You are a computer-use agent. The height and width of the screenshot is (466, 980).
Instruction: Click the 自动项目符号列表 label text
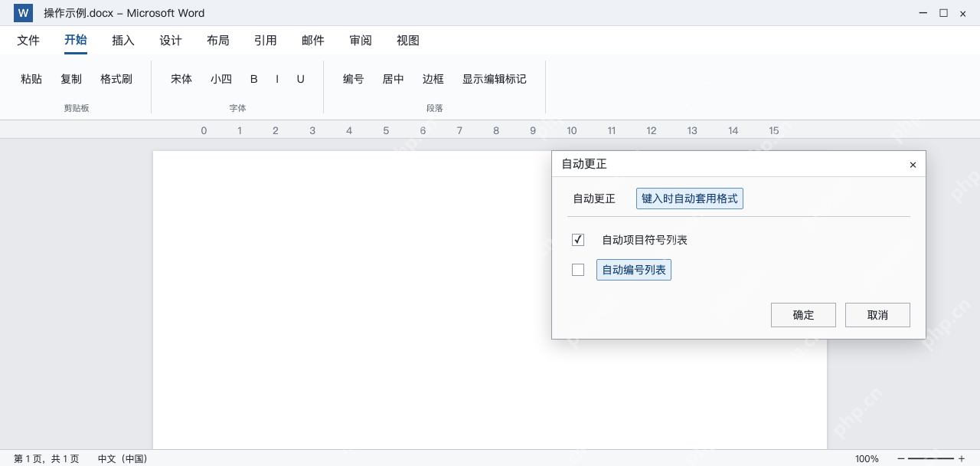click(645, 240)
